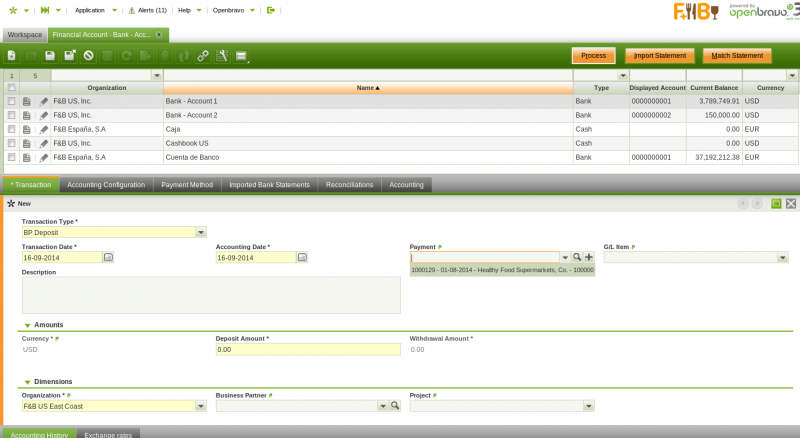Image resolution: width=800 pixels, height=438 pixels.
Task: Switch to Reconciliations tab
Action: [x=349, y=185]
